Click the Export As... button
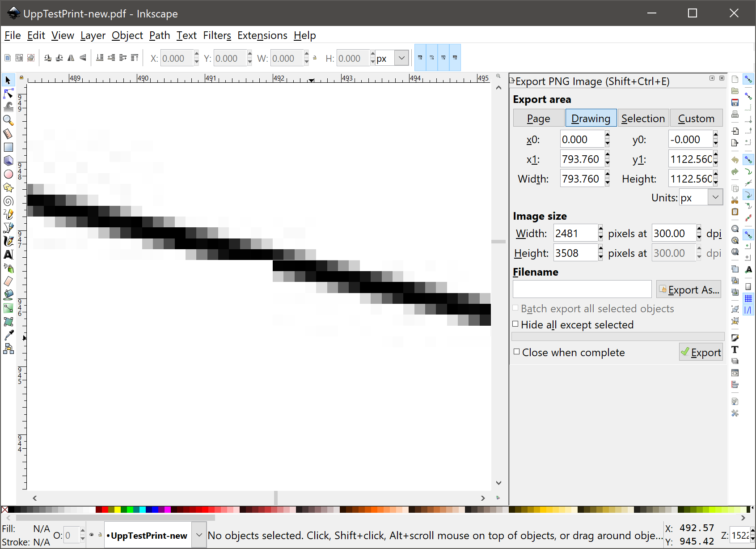Image resolution: width=756 pixels, height=549 pixels. tap(688, 290)
